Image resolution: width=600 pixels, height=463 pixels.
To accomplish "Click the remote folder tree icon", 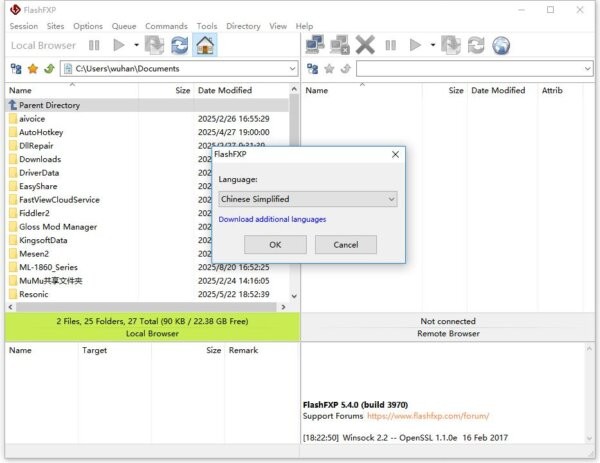I will click(x=313, y=69).
